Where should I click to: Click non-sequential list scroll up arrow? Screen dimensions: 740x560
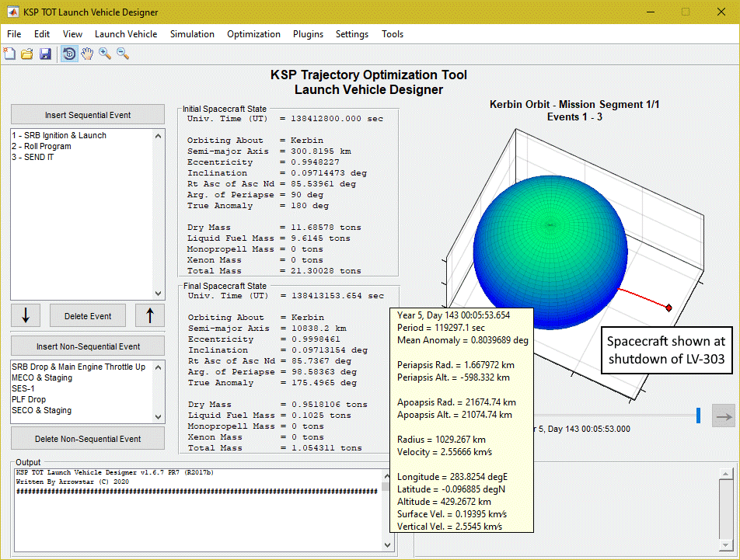coord(158,367)
